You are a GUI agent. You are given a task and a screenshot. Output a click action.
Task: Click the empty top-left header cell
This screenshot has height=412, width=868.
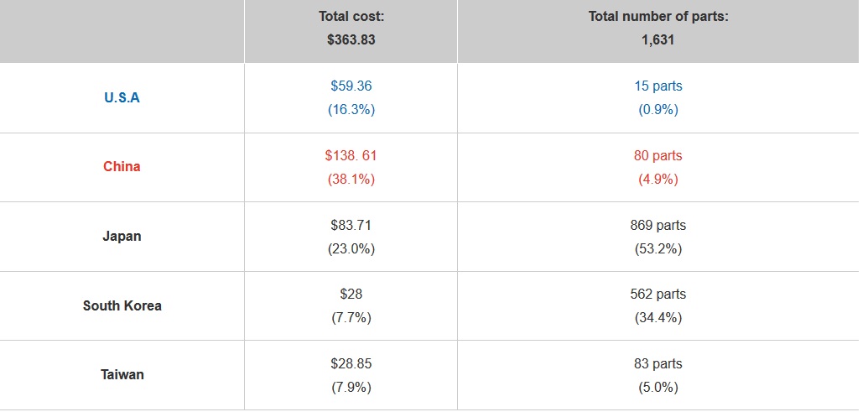click(122, 31)
